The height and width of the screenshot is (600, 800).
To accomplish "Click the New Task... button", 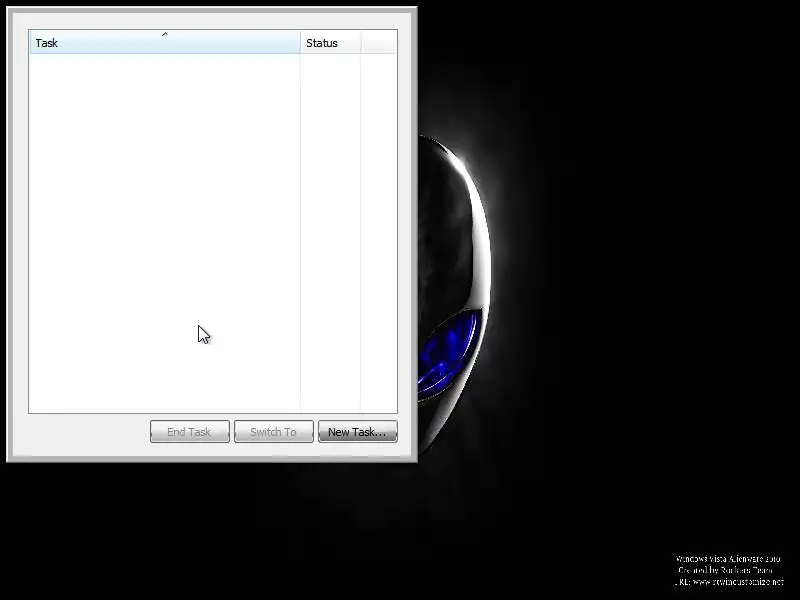I will point(358,432).
